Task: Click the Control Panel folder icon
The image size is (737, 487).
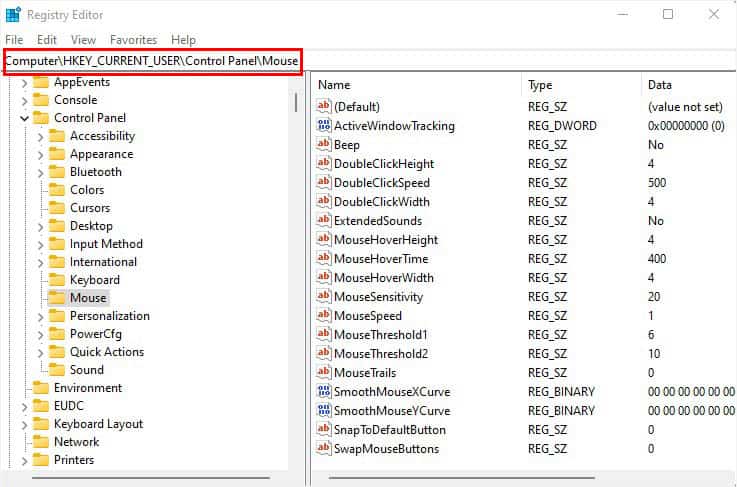Action: (x=41, y=118)
